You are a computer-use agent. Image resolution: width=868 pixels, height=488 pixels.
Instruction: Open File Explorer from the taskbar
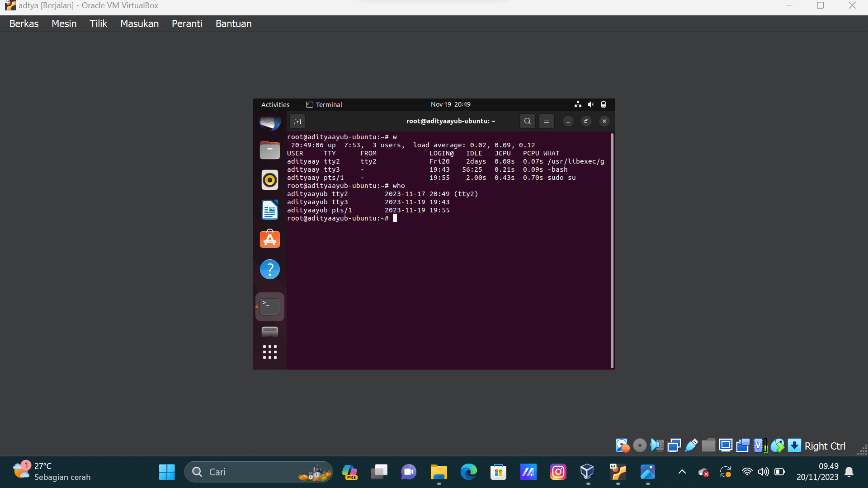tap(439, 472)
